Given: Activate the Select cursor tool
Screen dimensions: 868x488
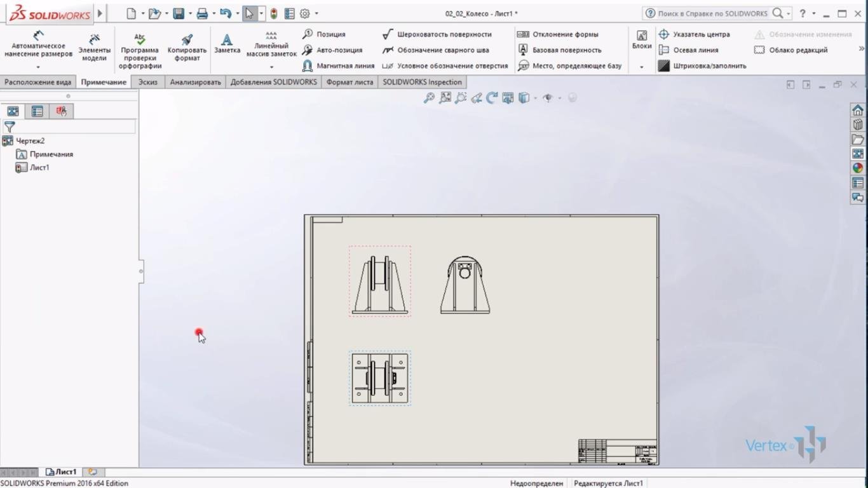Looking at the screenshot, I should tap(250, 13).
